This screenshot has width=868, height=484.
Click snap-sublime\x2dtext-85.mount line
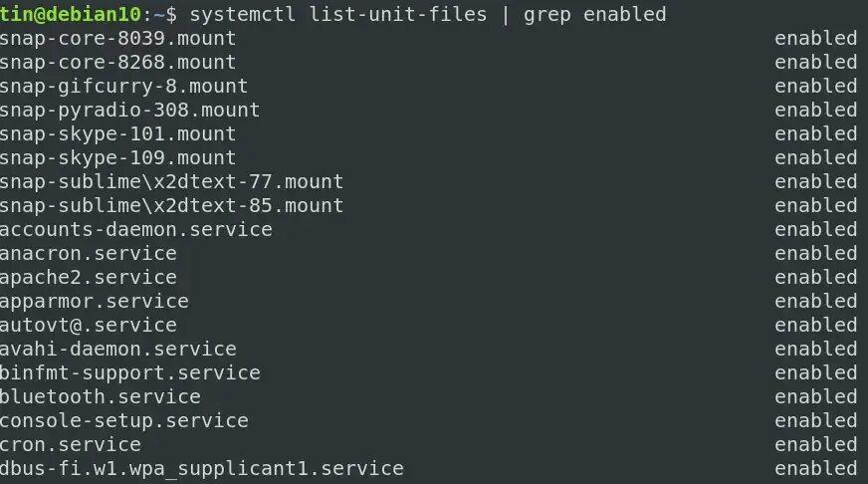pos(171,206)
